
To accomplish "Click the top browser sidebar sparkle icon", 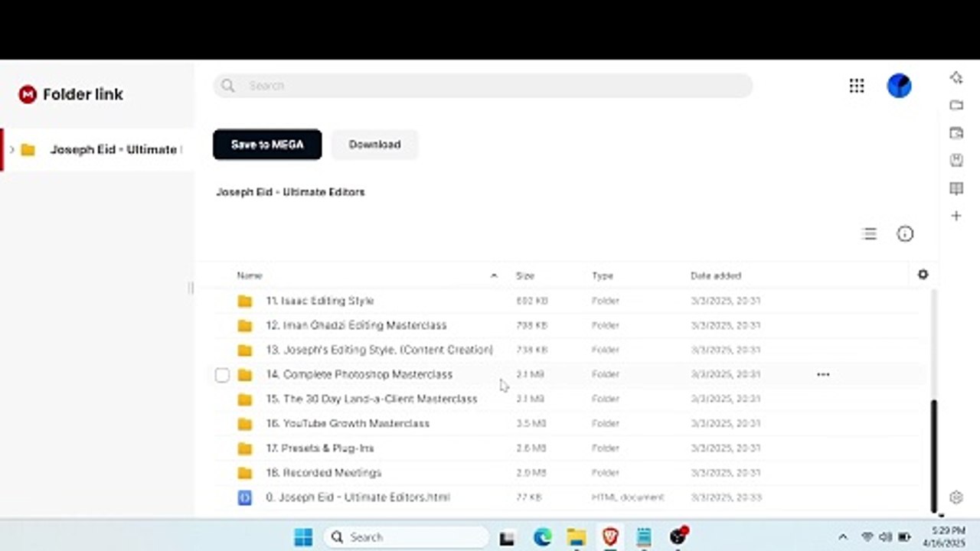I will [956, 77].
